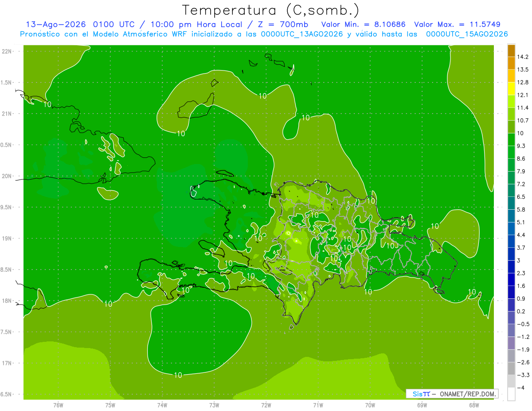The width and height of the screenshot is (532, 411).
Task: Click the '76W' longitude axis label
Action: 58,405
